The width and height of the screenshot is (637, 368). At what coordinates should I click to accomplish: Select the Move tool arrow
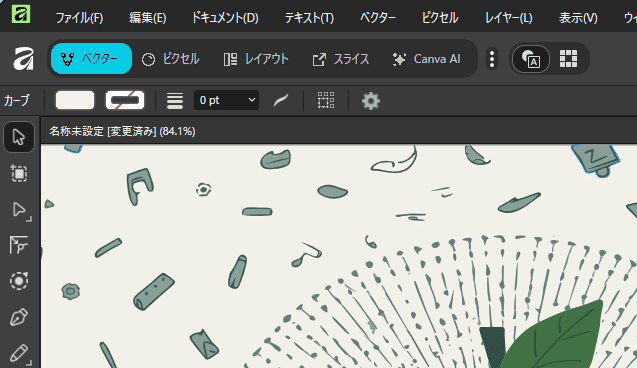pos(19,137)
